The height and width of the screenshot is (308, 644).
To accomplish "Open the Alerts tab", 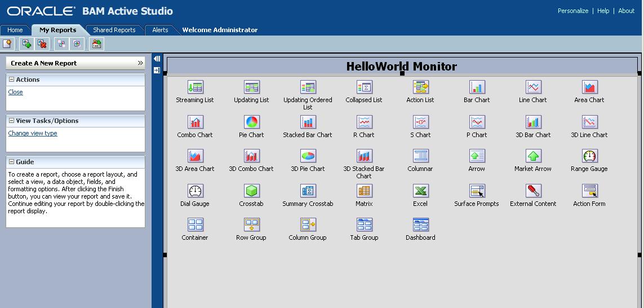I will click(160, 30).
